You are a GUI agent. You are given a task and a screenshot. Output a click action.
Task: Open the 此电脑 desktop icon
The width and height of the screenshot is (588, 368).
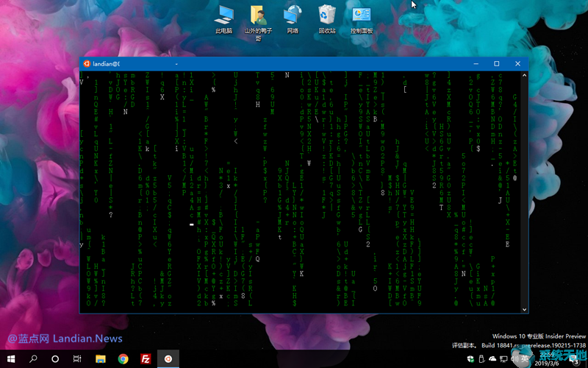(224, 20)
